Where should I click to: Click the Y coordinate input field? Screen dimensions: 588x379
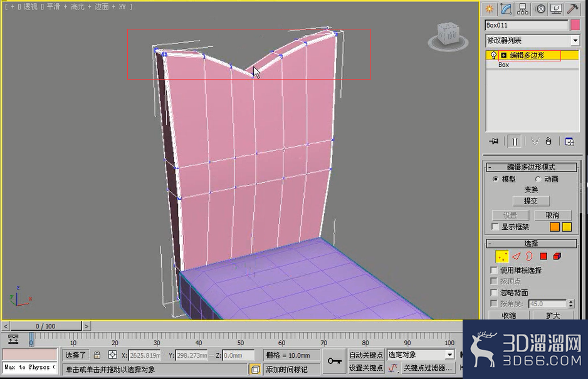[x=192, y=355]
